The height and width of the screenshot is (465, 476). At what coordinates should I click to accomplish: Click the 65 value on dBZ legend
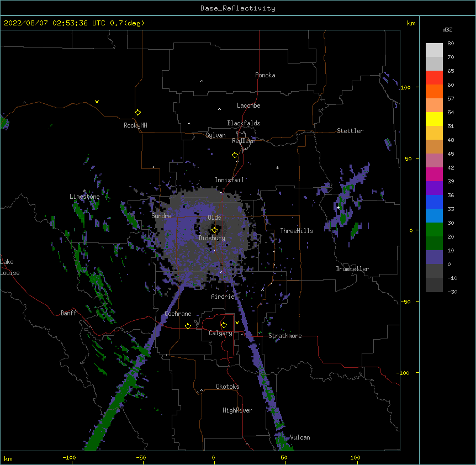coord(451,71)
